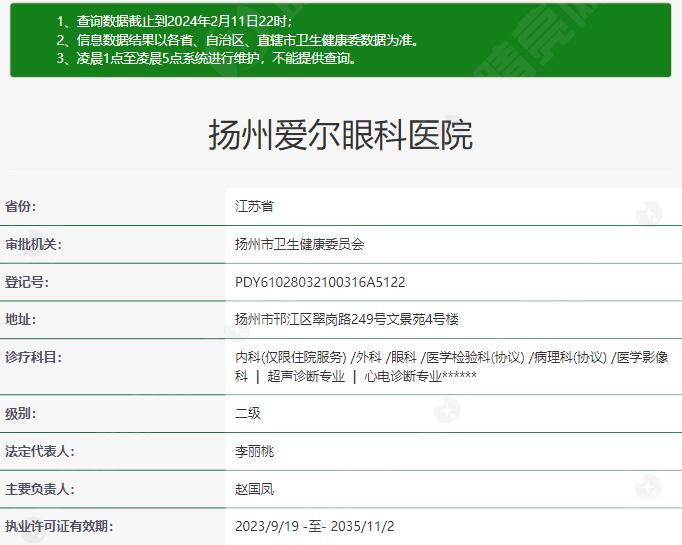Click the value 江苏省

pos(254,206)
